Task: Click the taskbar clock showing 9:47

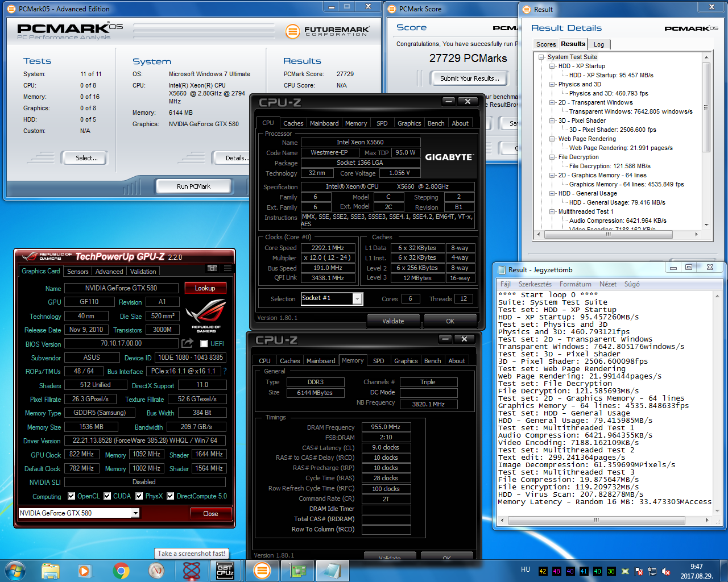Action: tap(697, 567)
